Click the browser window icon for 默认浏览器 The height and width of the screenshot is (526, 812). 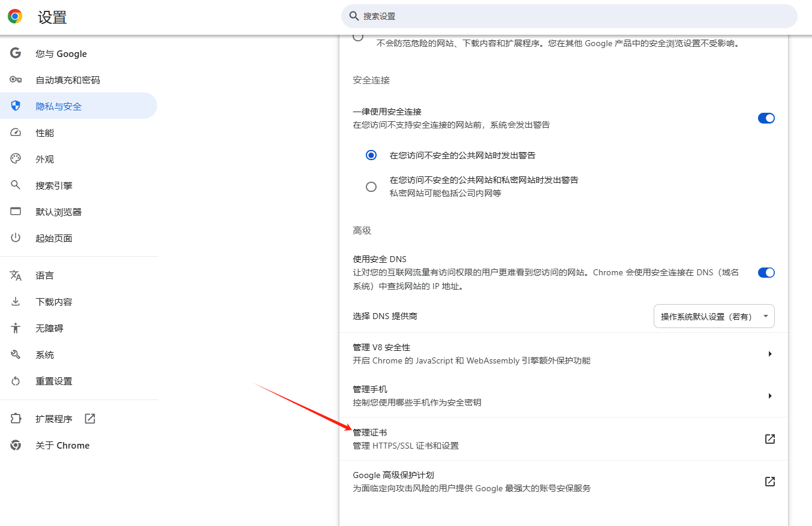tap(16, 212)
